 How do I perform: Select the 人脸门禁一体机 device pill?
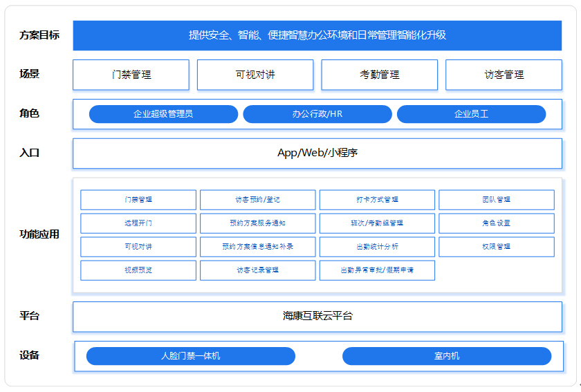[x=190, y=356]
